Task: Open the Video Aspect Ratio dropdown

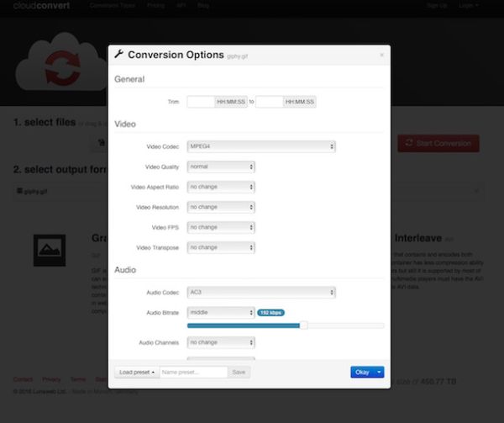Action: coord(221,187)
